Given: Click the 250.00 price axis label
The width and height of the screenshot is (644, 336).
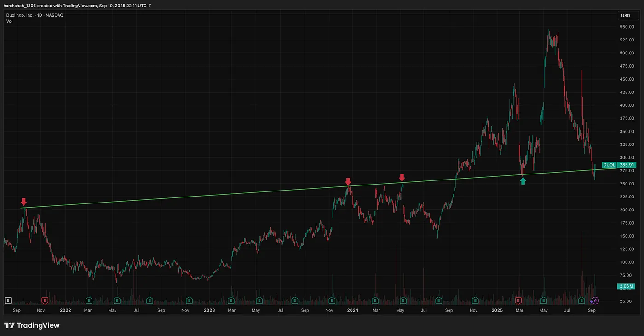Looking at the screenshot, I should click(x=626, y=184).
